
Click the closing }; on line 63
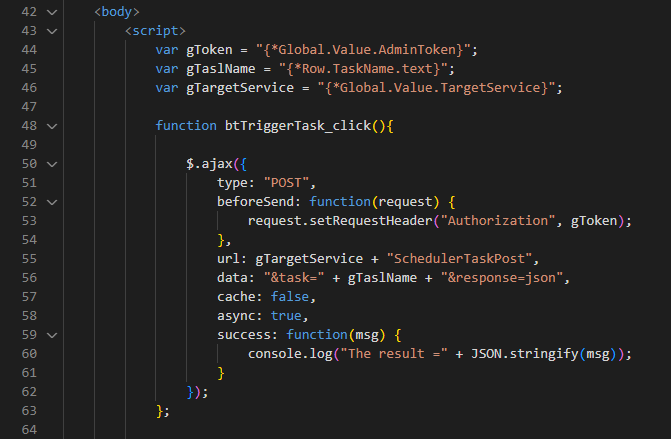pos(163,411)
